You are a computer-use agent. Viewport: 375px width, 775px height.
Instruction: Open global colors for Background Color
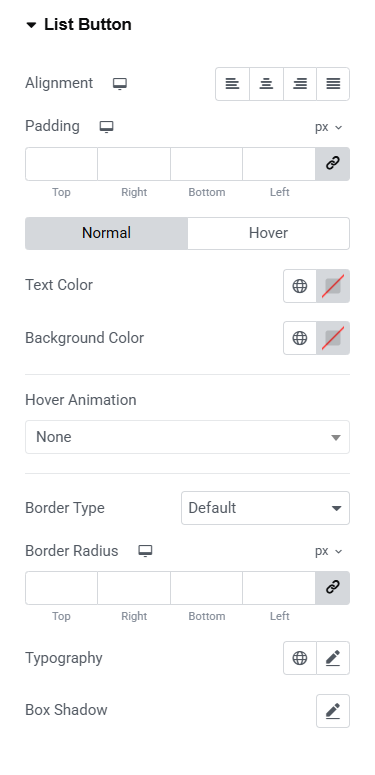[300, 338]
